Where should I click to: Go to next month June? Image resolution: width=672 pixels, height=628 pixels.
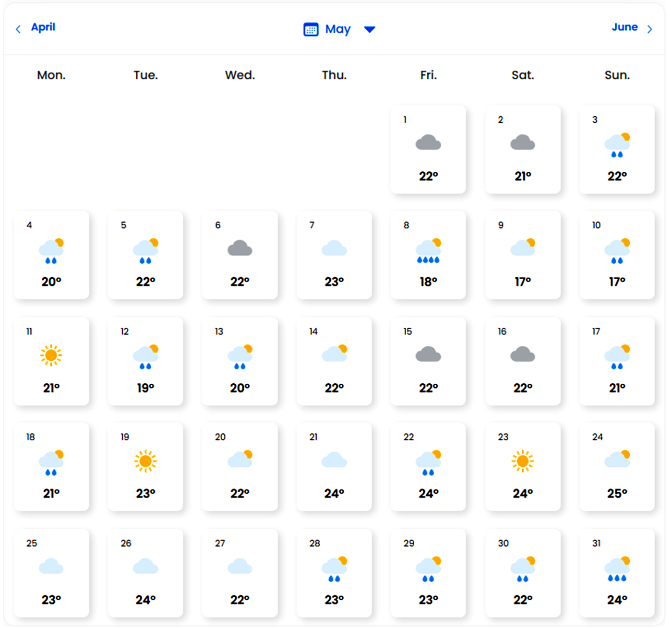coord(624,27)
